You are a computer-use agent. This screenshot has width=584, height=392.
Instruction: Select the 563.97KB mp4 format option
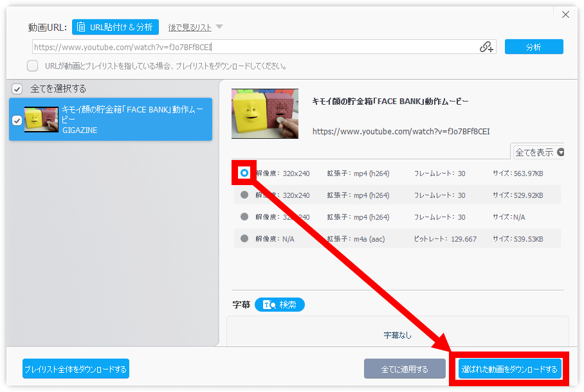244,174
